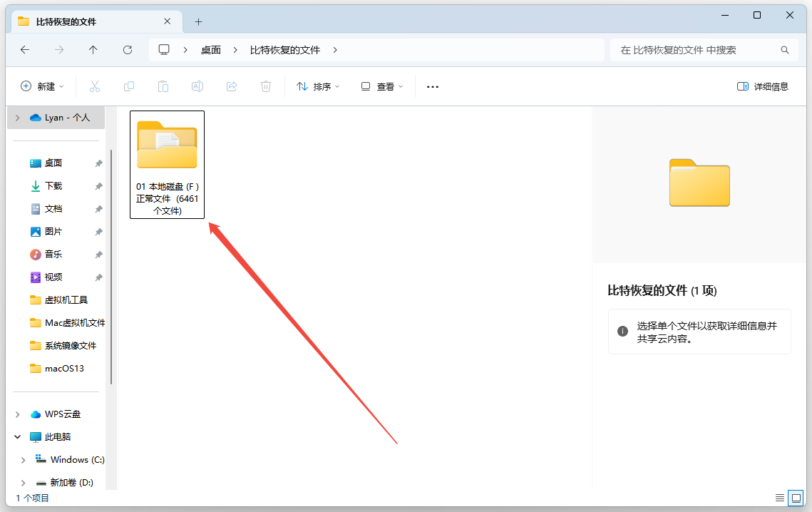Image resolution: width=812 pixels, height=512 pixels.
Task: Expand the WPS云盘 tree node
Action: pyautogui.click(x=18, y=414)
